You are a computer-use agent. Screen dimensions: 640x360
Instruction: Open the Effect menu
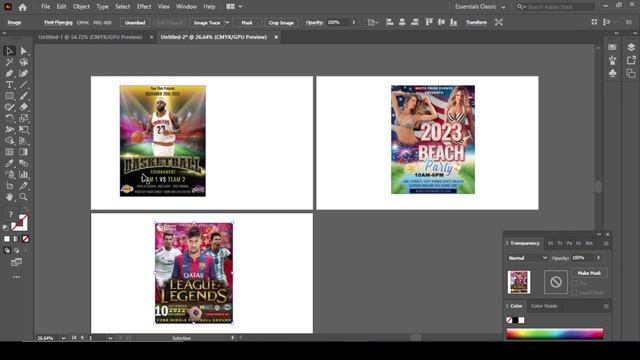pyautogui.click(x=144, y=7)
